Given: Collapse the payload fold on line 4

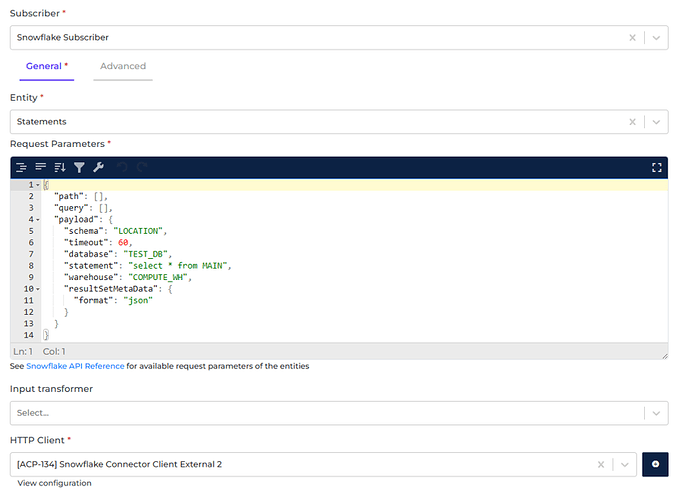Looking at the screenshot, I should tap(38, 220).
